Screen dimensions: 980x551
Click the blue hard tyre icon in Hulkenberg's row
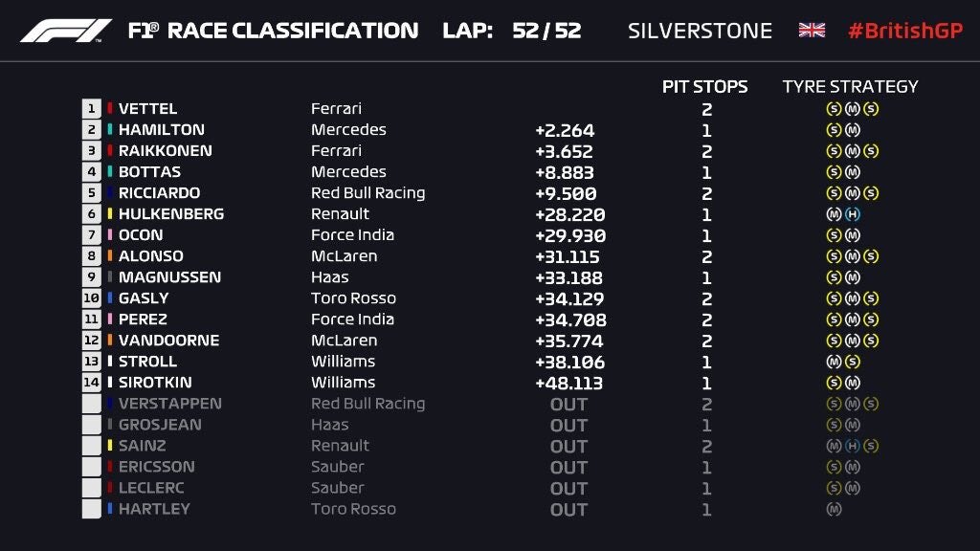[852, 214]
